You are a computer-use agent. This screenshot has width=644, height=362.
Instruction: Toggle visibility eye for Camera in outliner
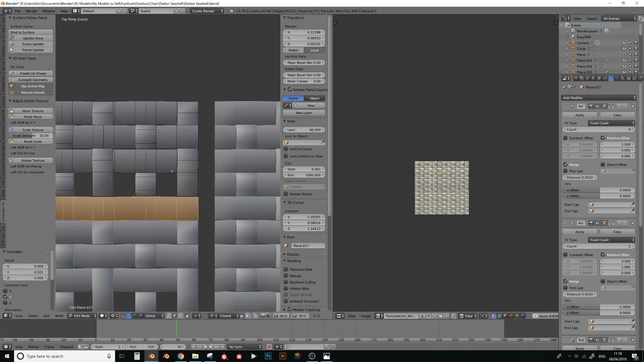coord(624,43)
